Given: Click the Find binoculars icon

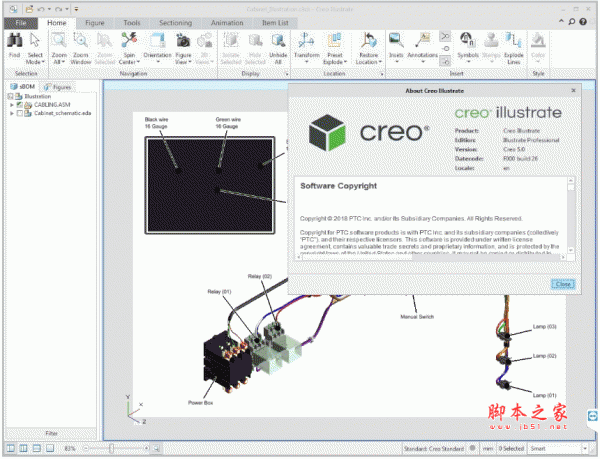Looking at the screenshot, I should 15,41.
